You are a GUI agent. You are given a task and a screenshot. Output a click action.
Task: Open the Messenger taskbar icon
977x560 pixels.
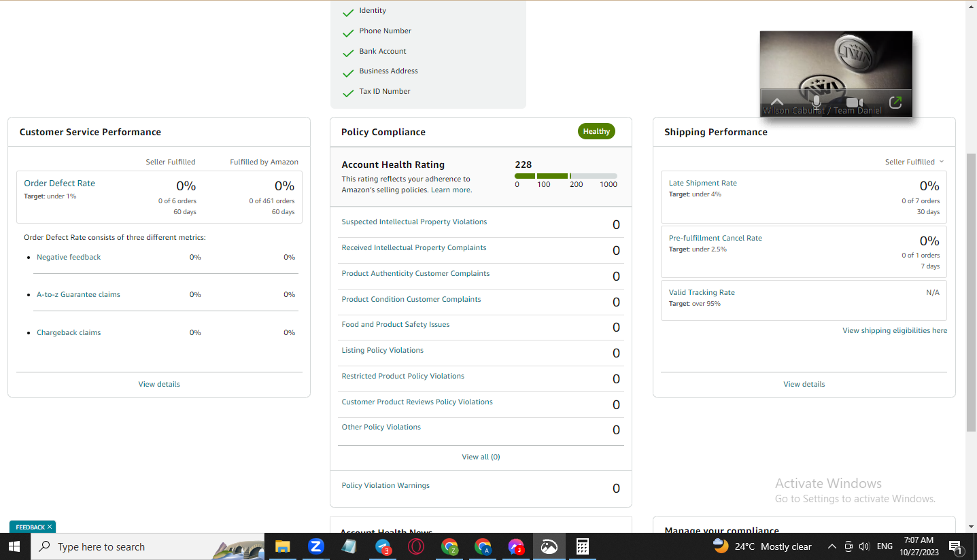[x=516, y=546]
